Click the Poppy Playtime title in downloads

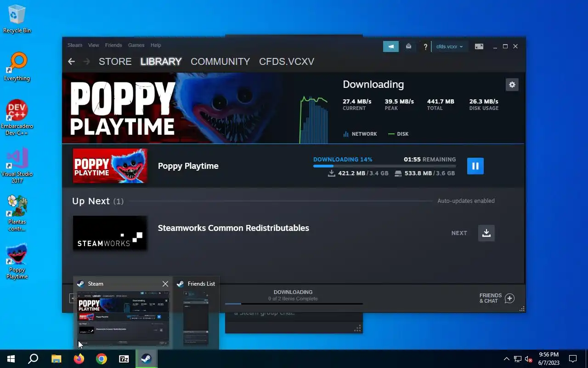click(x=188, y=166)
